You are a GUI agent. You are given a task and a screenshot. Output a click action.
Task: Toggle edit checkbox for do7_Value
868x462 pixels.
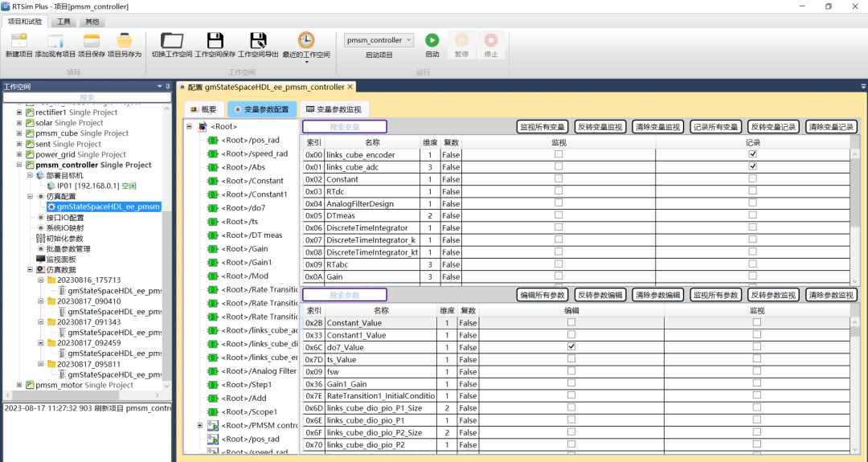pos(571,347)
